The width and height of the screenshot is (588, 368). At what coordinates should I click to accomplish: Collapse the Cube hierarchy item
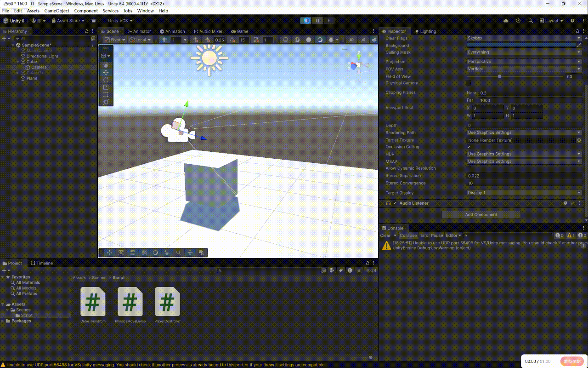(18, 62)
